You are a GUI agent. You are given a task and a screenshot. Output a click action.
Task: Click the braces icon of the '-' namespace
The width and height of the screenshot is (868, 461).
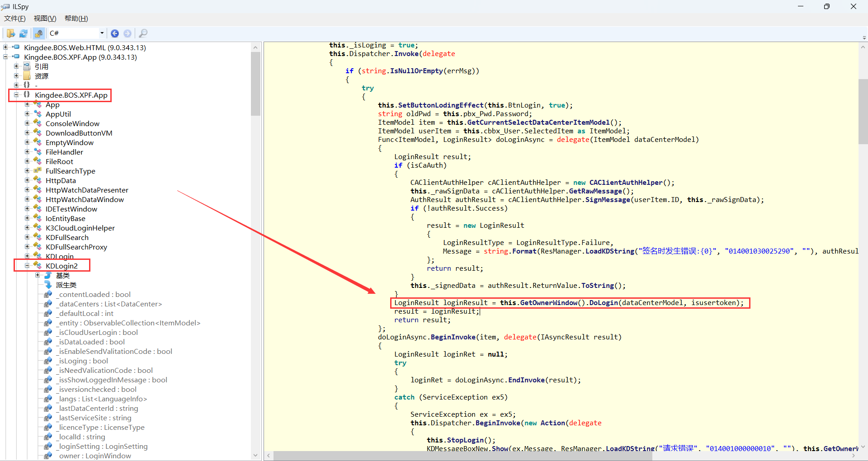point(27,85)
